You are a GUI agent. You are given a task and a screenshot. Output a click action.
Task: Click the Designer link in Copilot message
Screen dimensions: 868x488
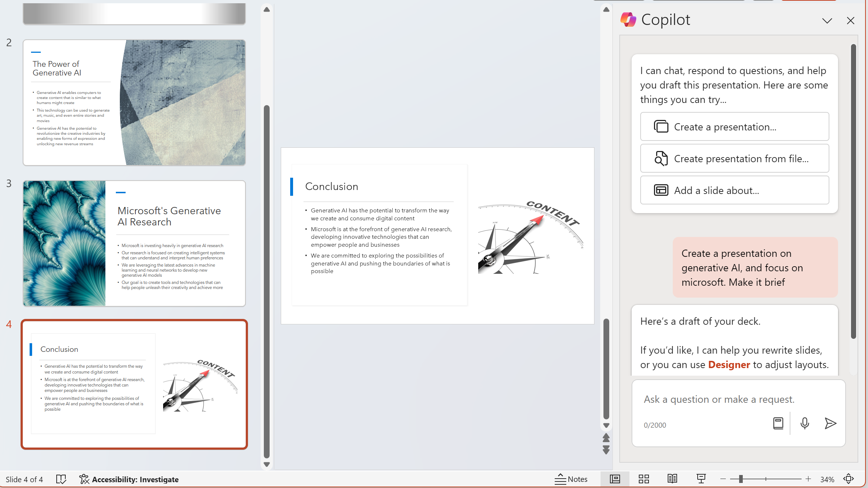tap(729, 364)
